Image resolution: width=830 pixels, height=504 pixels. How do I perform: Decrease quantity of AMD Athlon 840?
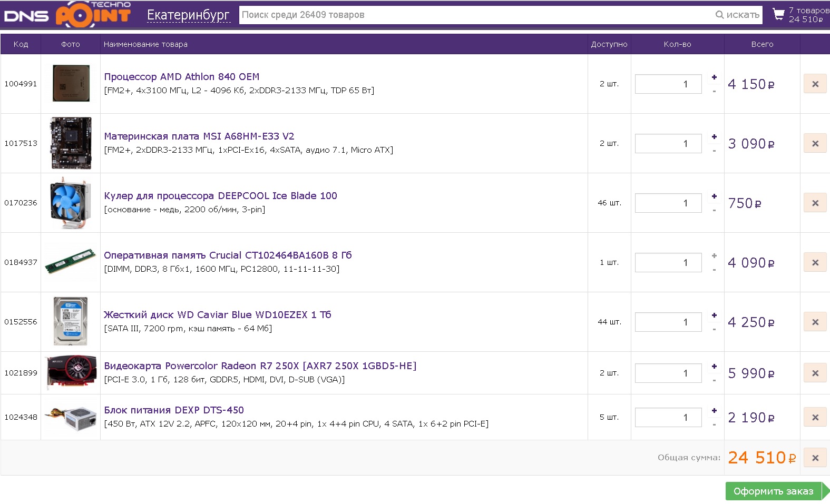(x=714, y=91)
